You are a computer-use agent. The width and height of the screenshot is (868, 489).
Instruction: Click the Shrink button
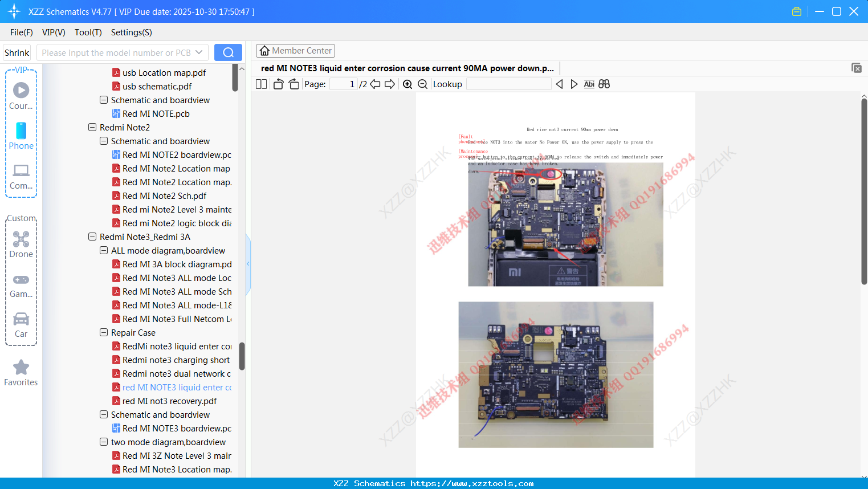[17, 52]
